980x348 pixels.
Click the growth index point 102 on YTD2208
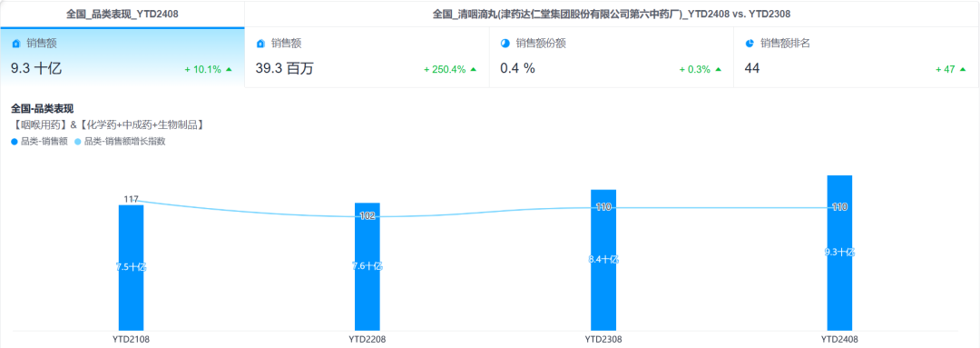(367, 216)
